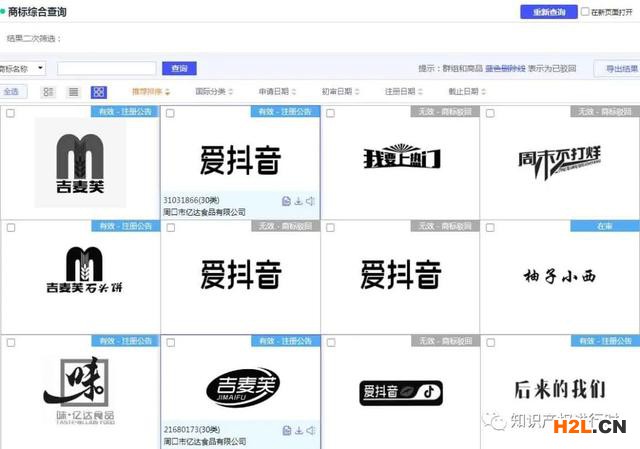Sort results by 国际分类
The width and height of the screenshot is (640, 449).
214,91
